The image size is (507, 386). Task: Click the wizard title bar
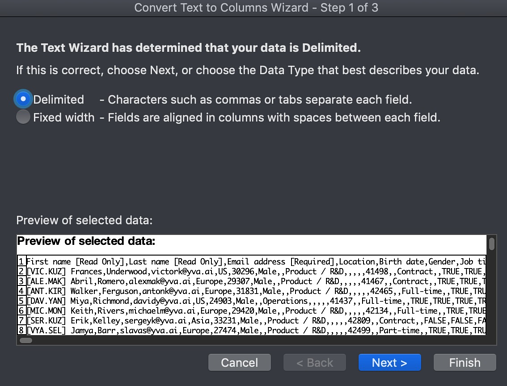pos(253,8)
